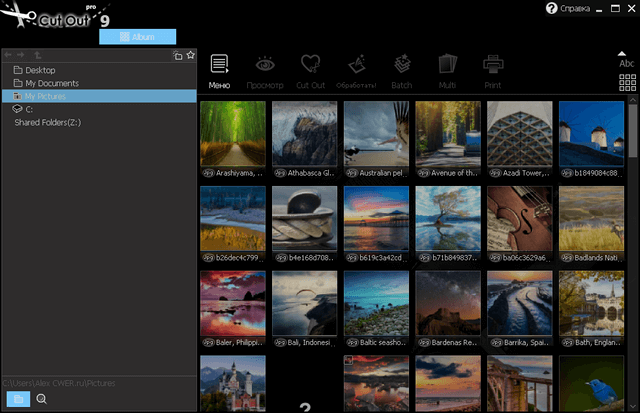Open the Abc sort order dropdown
The image size is (640, 413).
627,60
